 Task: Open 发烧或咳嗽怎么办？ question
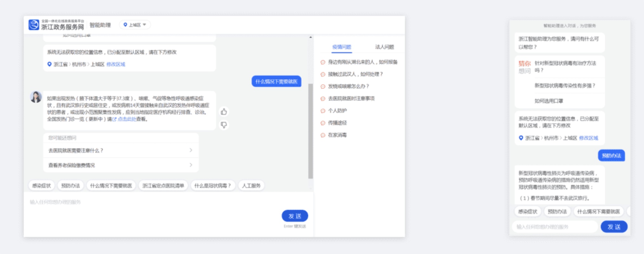pos(348,86)
